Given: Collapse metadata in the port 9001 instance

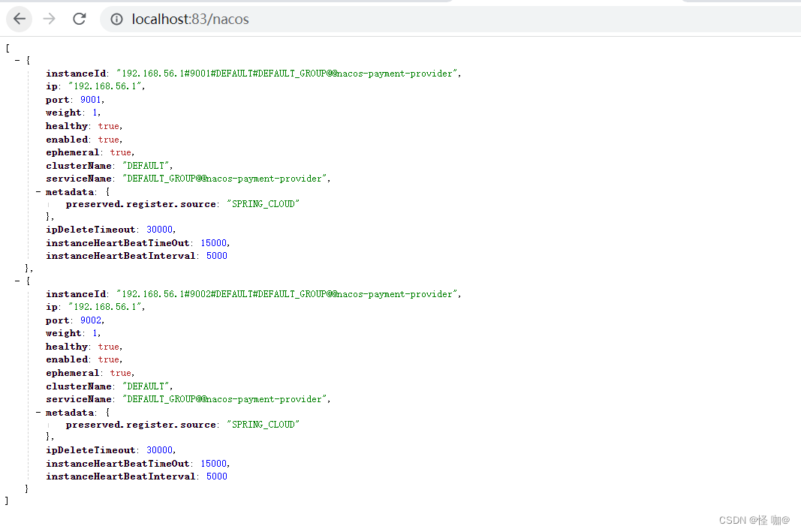Looking at the screenshot, I should tap(38, 192).
